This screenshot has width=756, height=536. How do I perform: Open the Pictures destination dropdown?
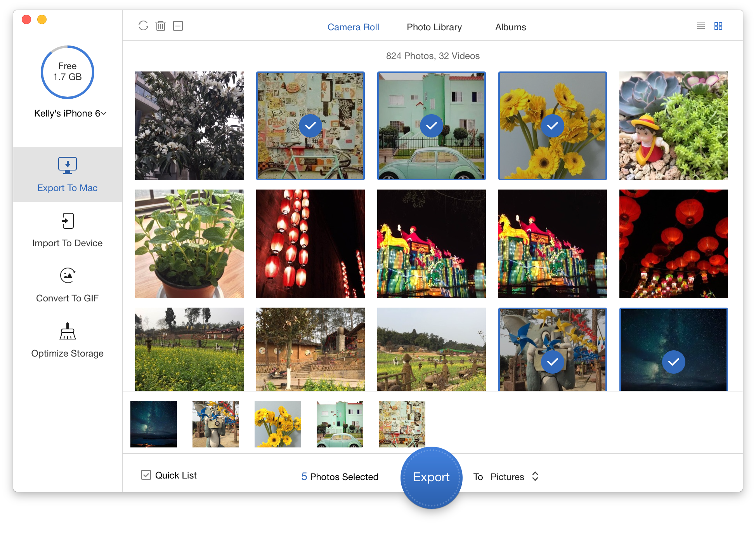507,477
